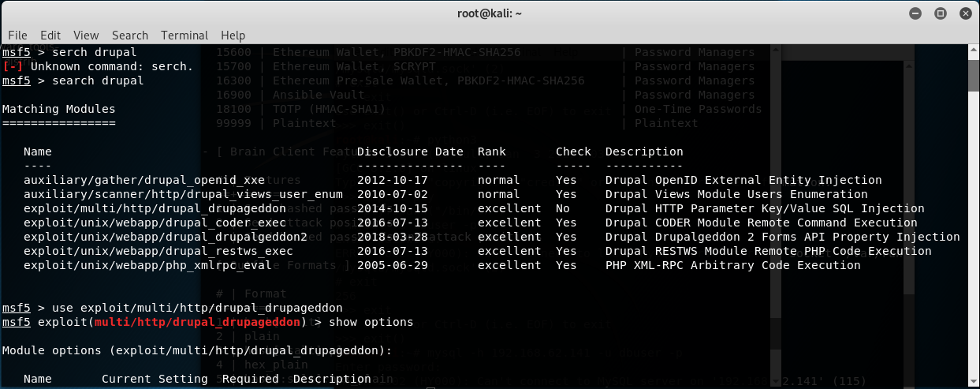Screen dimensions: 980x389
Task: Click the Disclosure Date column header
Action: point(410,151)
